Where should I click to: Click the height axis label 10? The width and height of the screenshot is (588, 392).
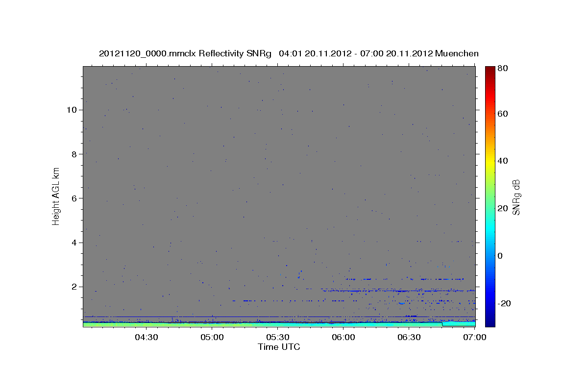(x=71, y=110)
